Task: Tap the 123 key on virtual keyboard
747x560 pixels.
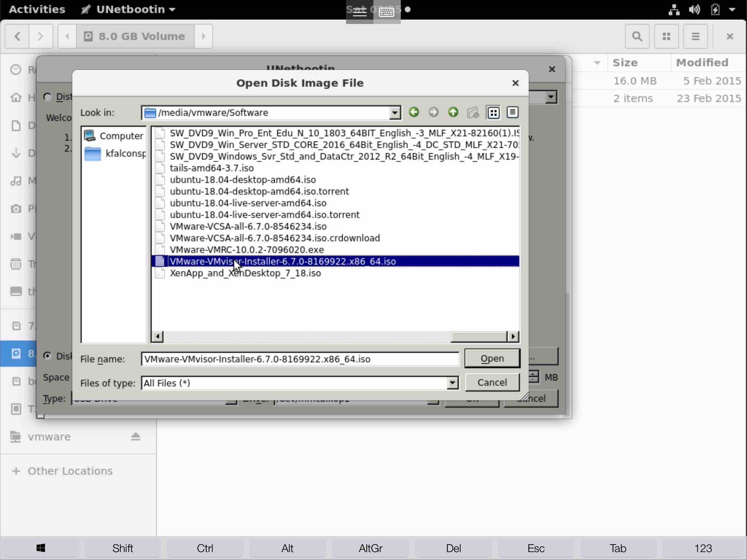Action: pyautogui.click(x=703, y=548)
